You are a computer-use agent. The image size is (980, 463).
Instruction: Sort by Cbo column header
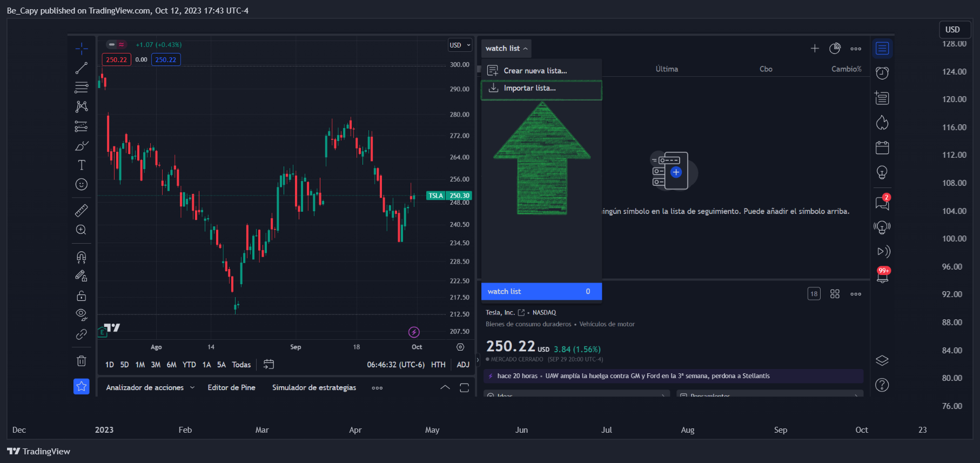click(766, 69)
